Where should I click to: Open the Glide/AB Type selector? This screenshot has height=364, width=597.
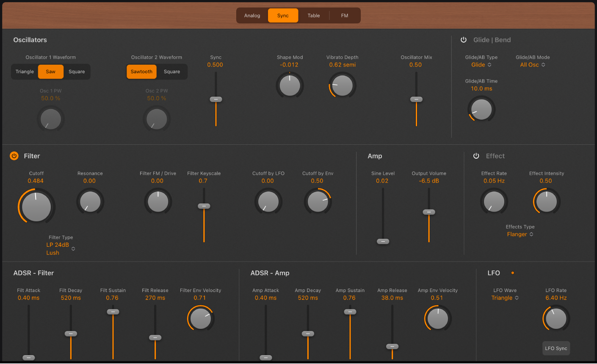(x=481, y=64)
